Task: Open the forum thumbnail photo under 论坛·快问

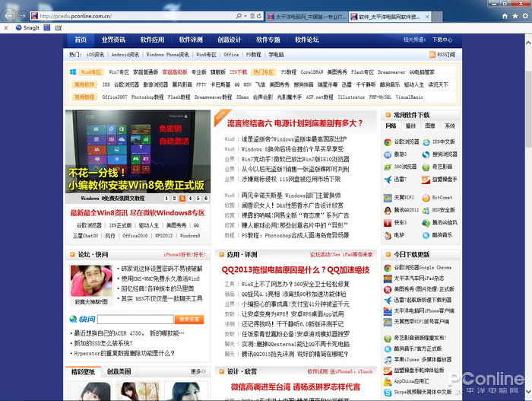Action: coord(91,281)
